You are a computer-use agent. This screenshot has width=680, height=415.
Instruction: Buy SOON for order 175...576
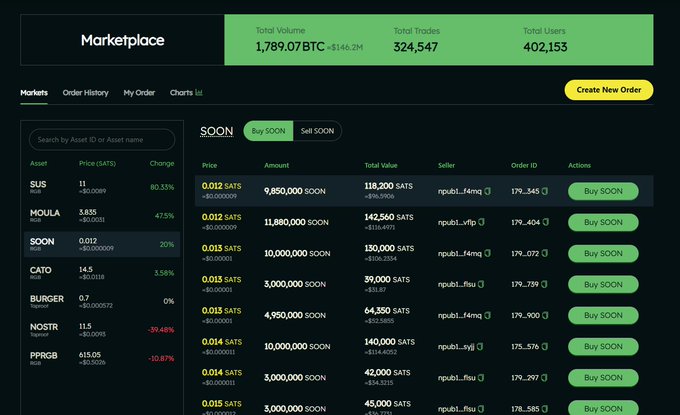click(x=603, y=346)
